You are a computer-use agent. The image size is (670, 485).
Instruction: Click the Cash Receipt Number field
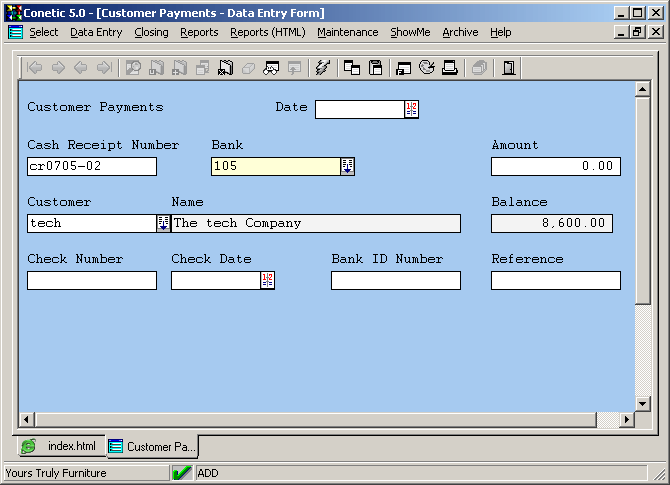click(x=92, y=166)
